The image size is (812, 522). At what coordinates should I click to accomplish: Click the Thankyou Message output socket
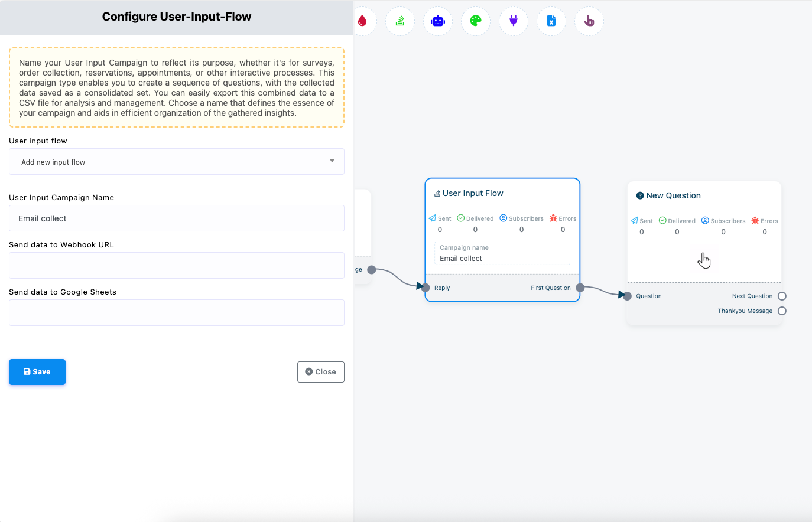tap(782, 311)
